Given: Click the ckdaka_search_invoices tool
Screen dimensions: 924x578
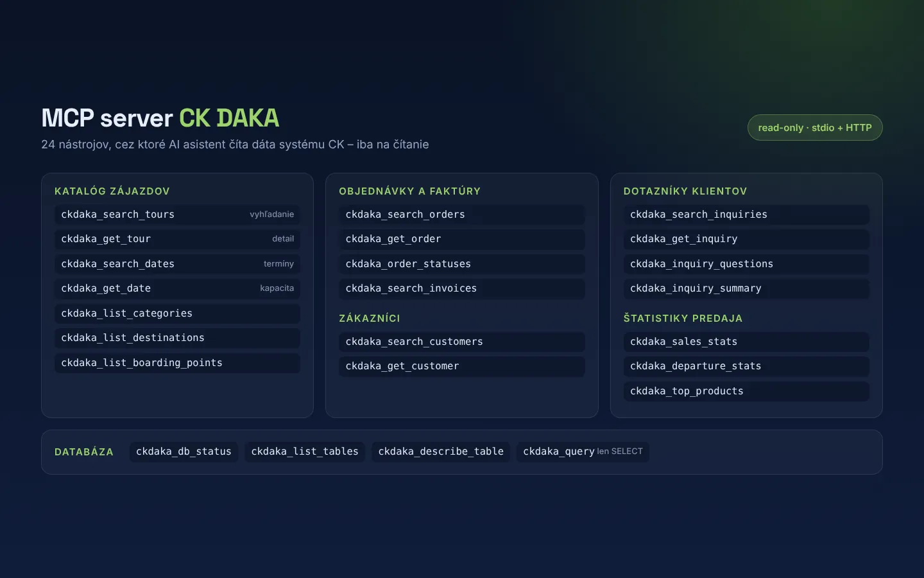Looking at the screenshot, I should [x=462, y=288].
